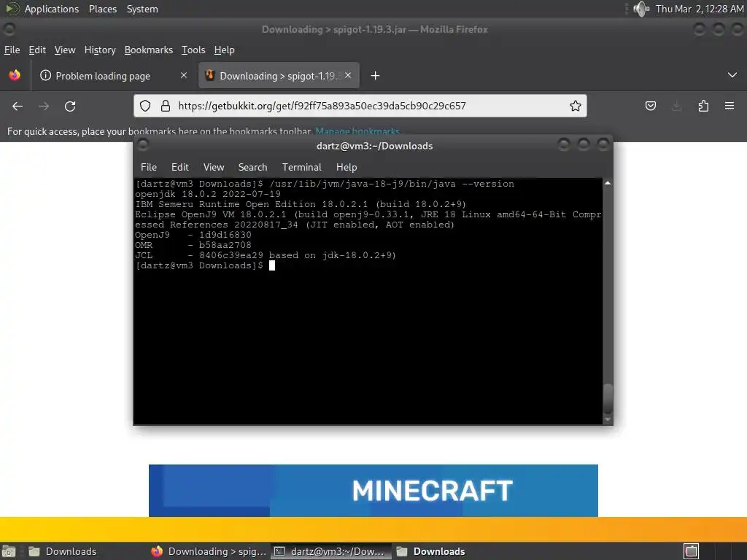Open the System menu

point(142,9)
